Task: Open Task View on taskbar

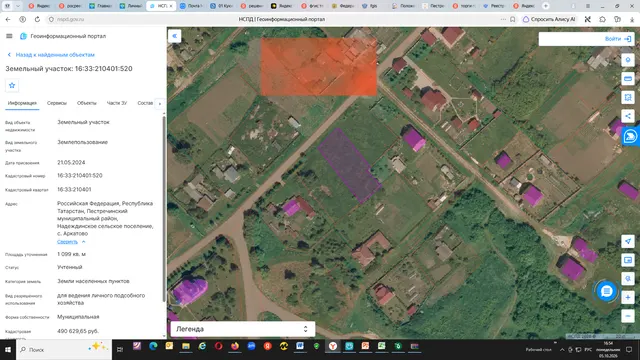Action: coord(120,349)
